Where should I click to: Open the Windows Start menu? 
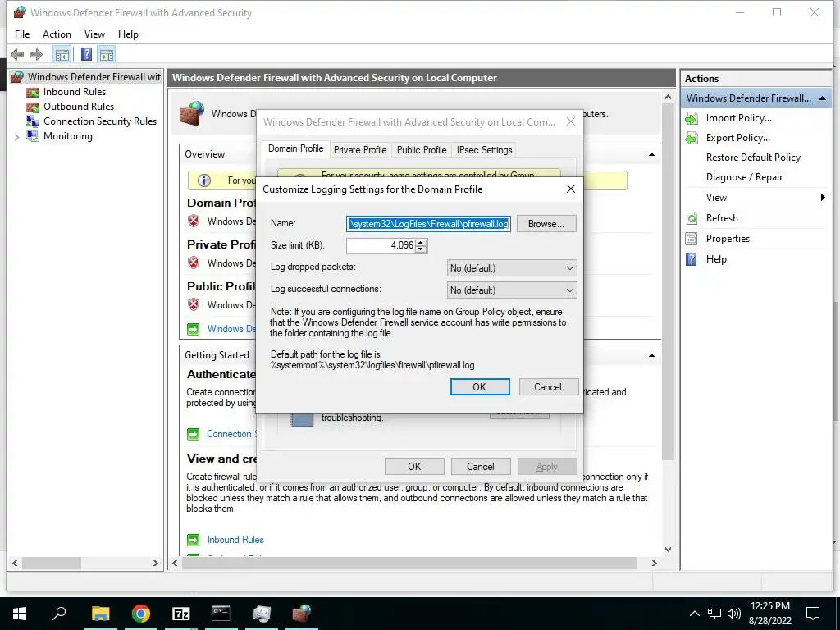(x=20, y=614)
